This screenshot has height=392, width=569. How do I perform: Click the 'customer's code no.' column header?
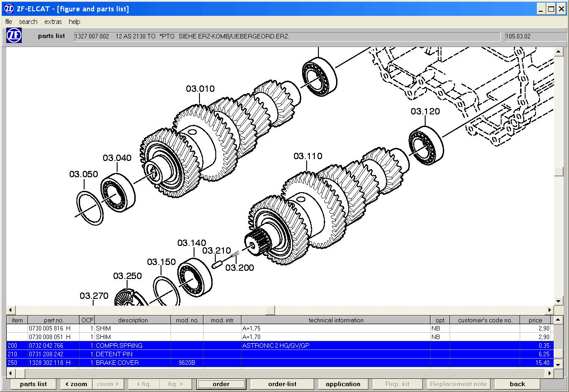click(x=485, y=320)
